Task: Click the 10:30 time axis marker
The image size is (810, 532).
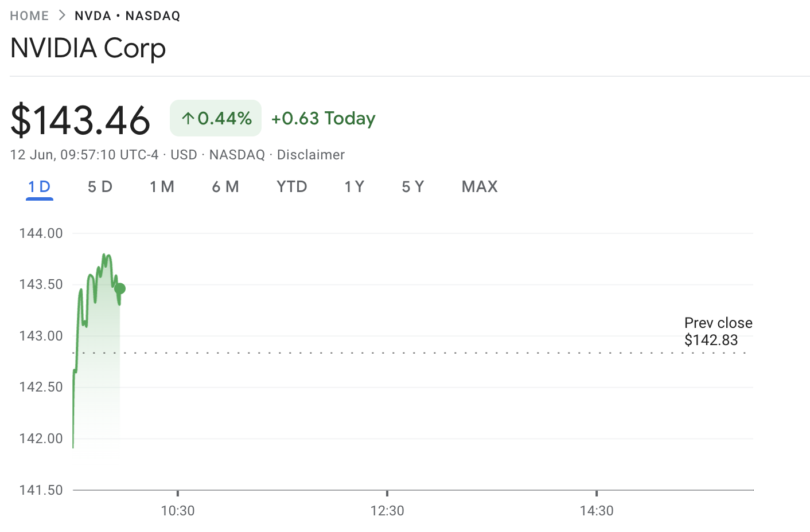Action: [178, 510]
